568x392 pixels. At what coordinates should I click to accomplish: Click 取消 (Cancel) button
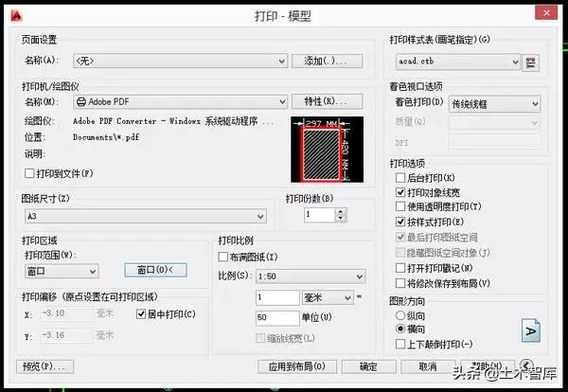(x=428, y=366)
